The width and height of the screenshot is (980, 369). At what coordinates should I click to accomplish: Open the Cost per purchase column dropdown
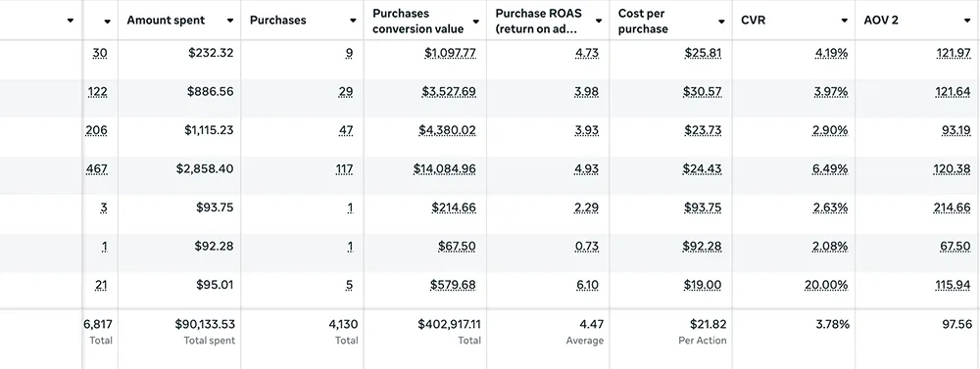pyautogui.click(x=721, y=22)
